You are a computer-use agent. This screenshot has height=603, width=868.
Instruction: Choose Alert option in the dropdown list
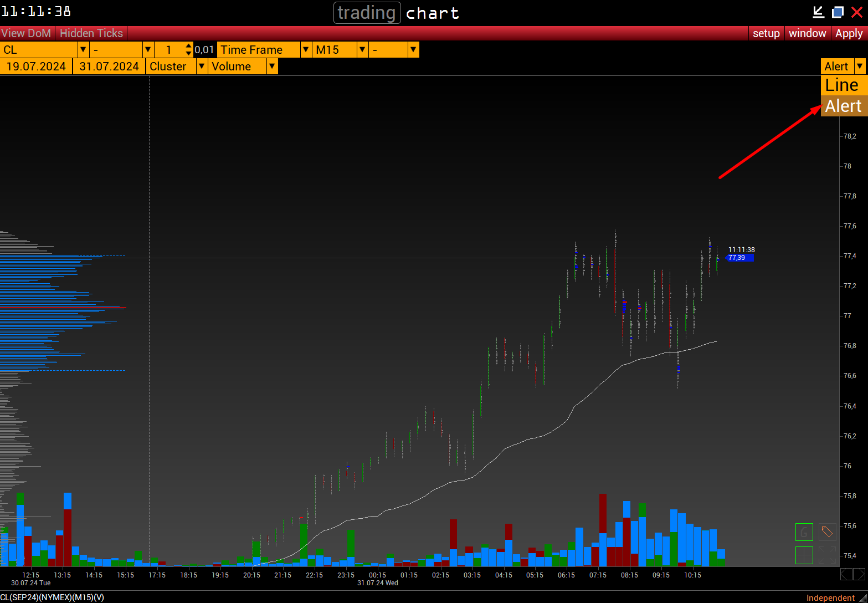click(844, 106)
